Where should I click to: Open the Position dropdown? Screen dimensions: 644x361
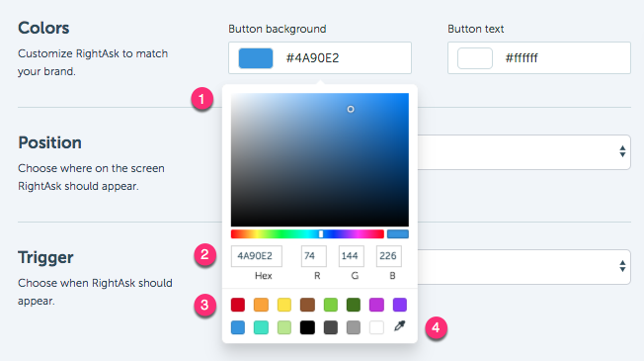524,152
